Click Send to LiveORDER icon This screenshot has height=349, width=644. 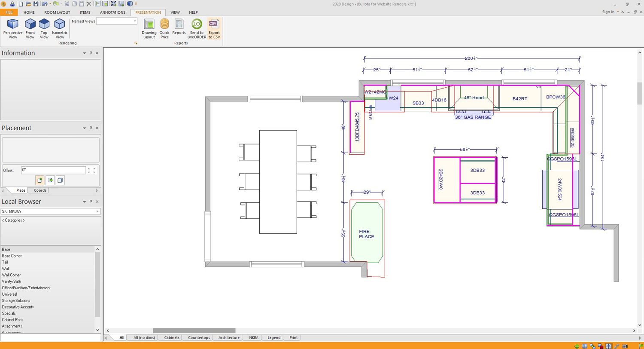[x=197, y=24]
